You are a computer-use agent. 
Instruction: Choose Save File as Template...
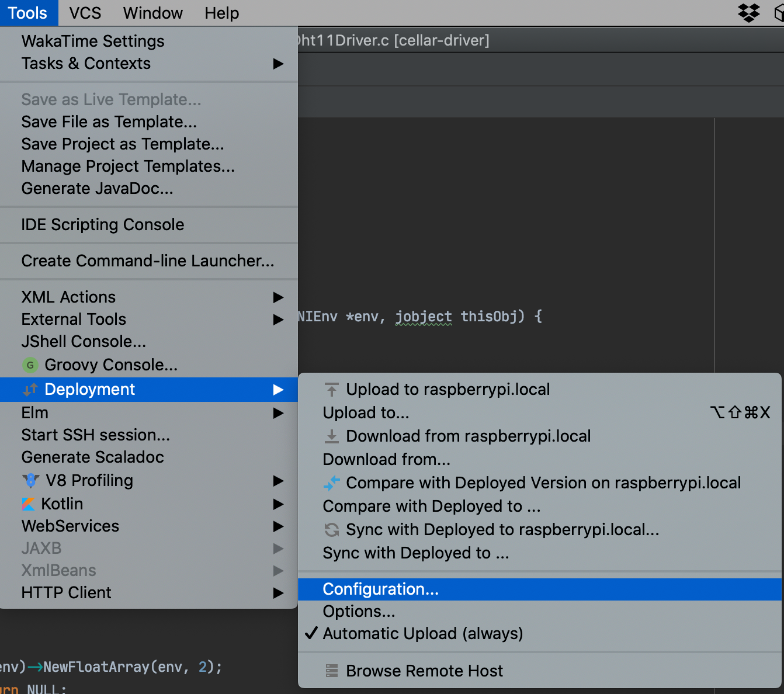(x=149, y=122)
